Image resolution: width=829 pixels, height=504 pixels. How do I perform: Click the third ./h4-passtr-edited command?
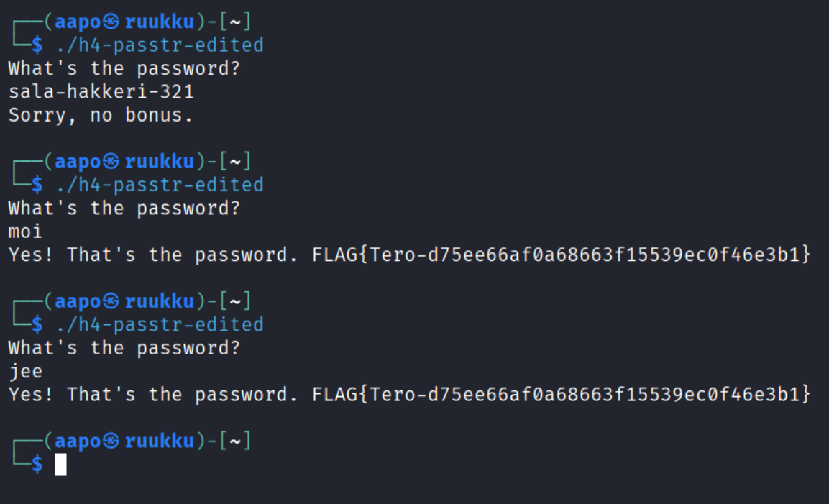pos(159,324)
